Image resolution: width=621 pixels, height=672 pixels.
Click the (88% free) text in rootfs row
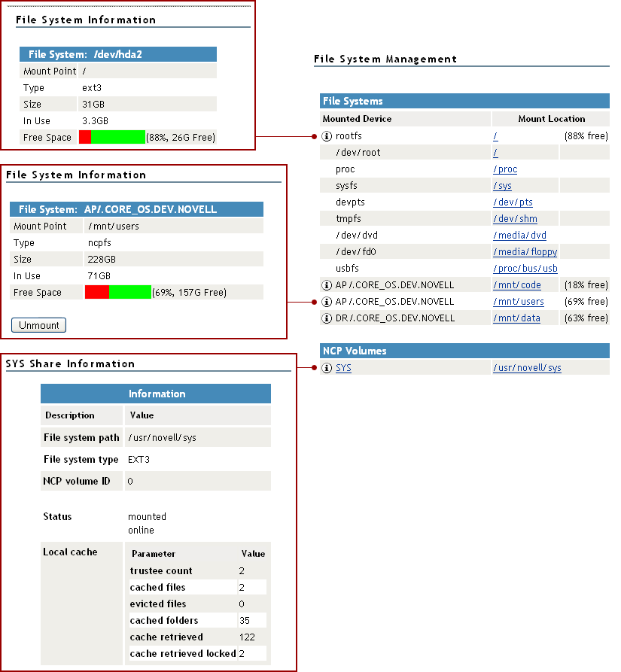[x=586, y=136]
